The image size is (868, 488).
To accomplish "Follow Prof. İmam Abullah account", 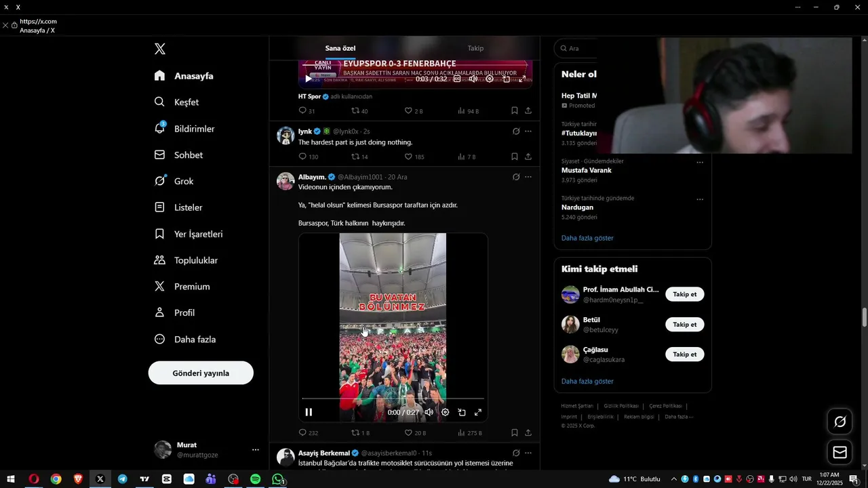I will point(685,294).
